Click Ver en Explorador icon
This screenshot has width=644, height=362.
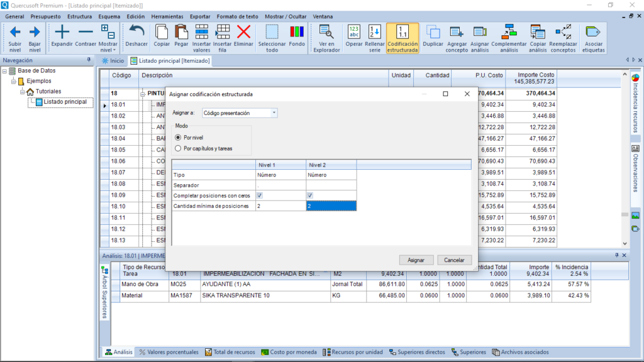point(326,31)
